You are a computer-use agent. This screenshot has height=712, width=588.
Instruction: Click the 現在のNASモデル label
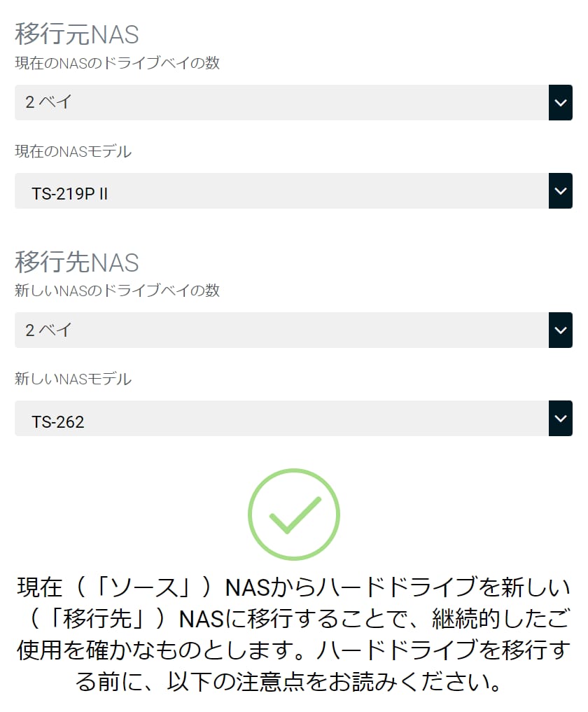click(x=73, y=151)
